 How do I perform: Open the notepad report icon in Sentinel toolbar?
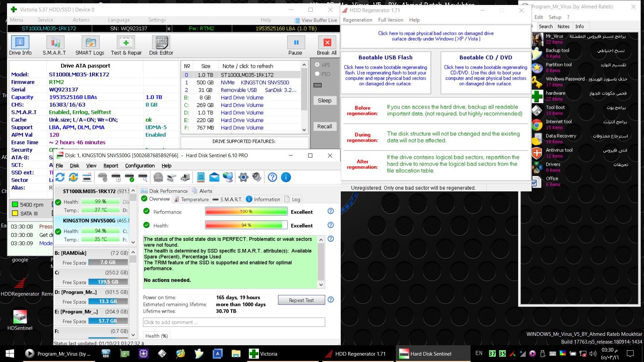coord(201,177)
